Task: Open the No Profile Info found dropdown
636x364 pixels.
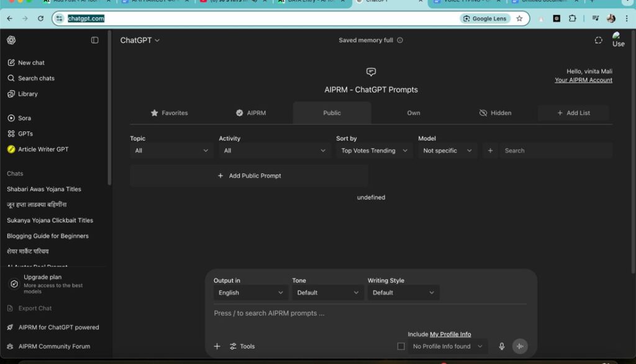Action: tap(448, 346)
